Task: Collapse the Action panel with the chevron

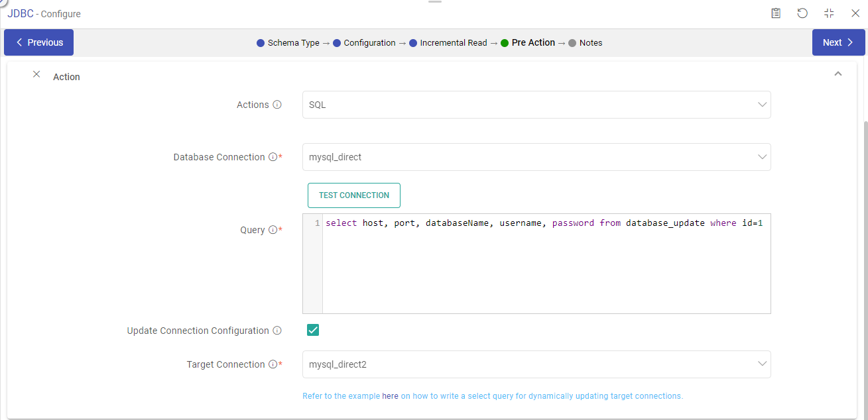Action: click(x=837, y=74)
